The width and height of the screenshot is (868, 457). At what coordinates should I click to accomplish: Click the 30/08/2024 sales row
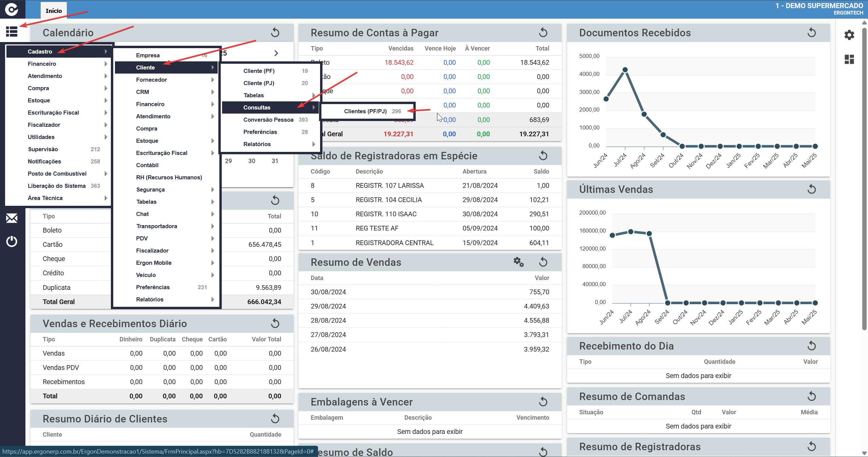pos(430,292)
